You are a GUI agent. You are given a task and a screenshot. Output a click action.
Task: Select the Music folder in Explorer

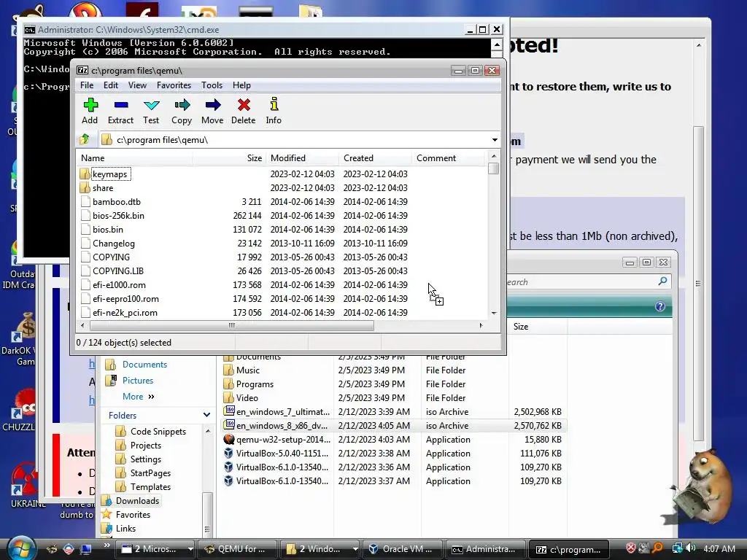pyautogui.click(x=248, y=370)
